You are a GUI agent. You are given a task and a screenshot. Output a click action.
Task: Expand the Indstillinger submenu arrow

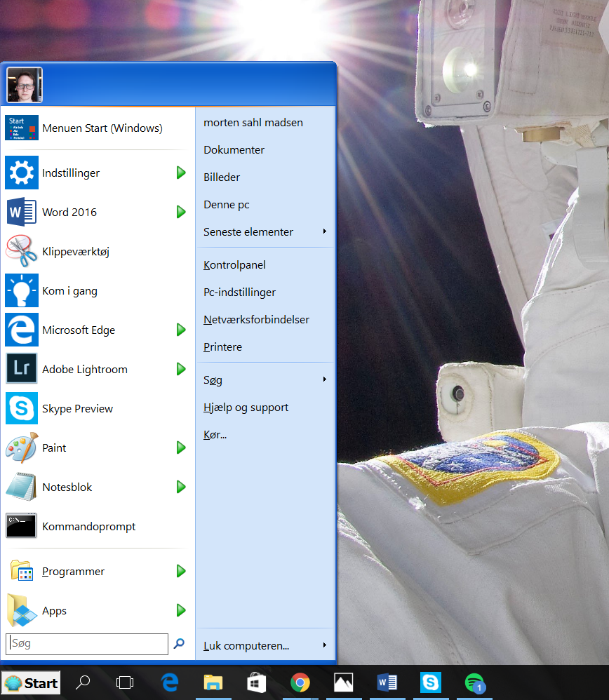[x=181, y=173]
